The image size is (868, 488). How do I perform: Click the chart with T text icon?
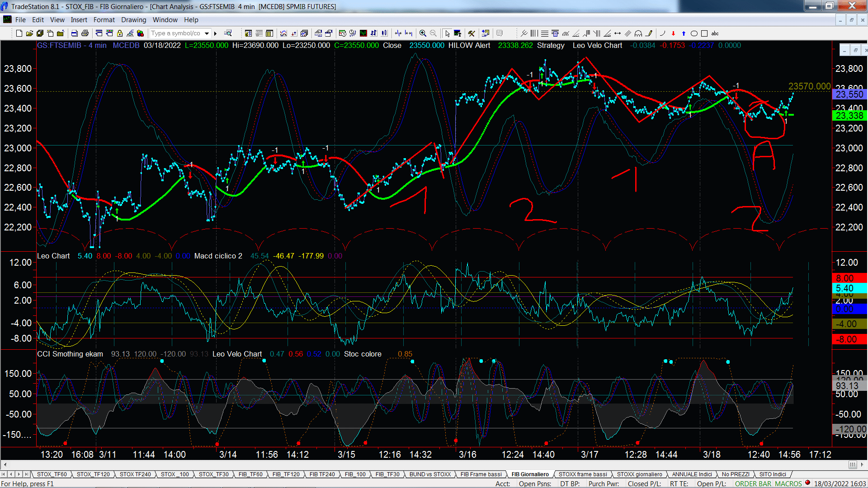coord(458,33)
